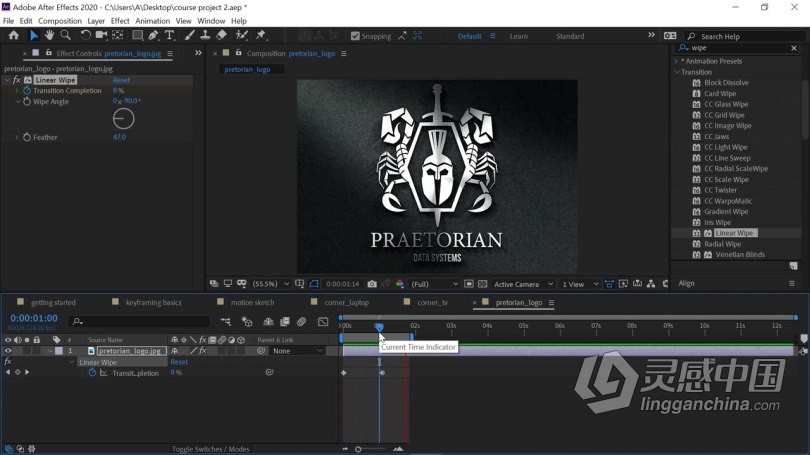Click the Wipe Angle dial control
Viewport: 810px width, 455px height.
tap(123, 119)
